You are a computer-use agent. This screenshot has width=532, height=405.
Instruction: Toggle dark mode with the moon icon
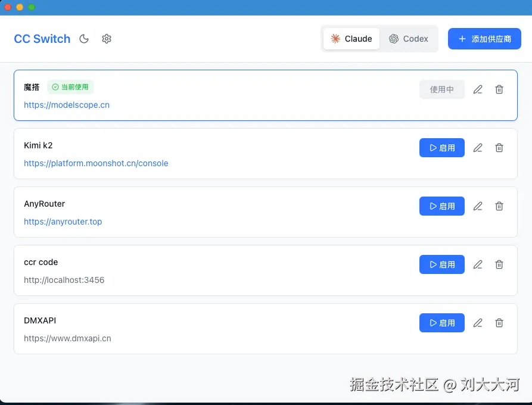coord(83,39)
